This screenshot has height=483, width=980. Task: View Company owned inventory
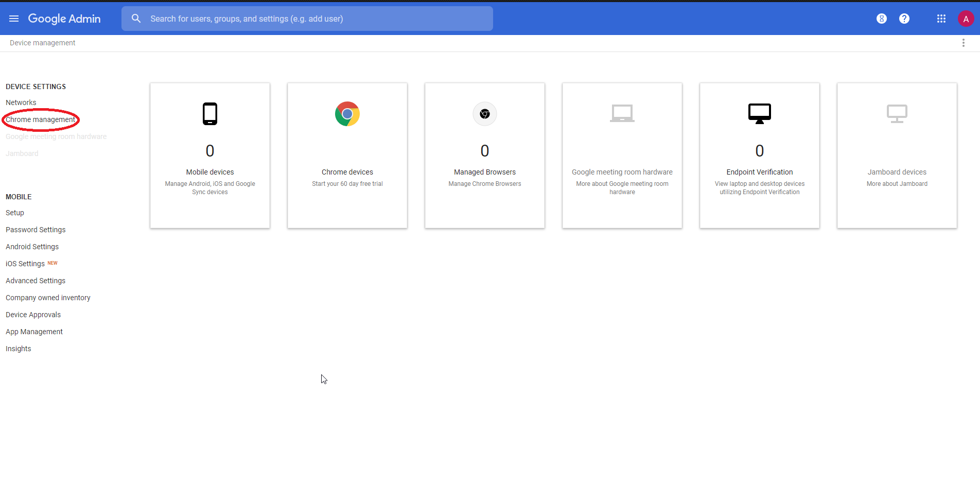point(48,298)
